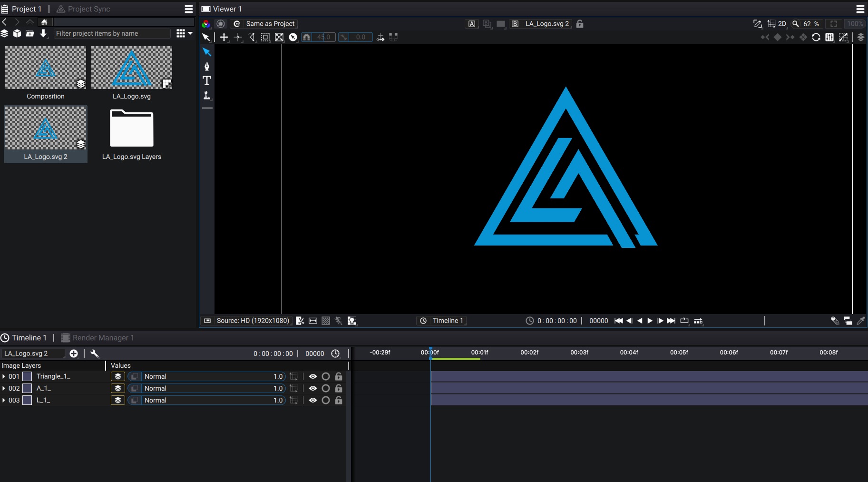Play the timeline forward
This screenshot has width=868, height=482.
coord(650,321)
